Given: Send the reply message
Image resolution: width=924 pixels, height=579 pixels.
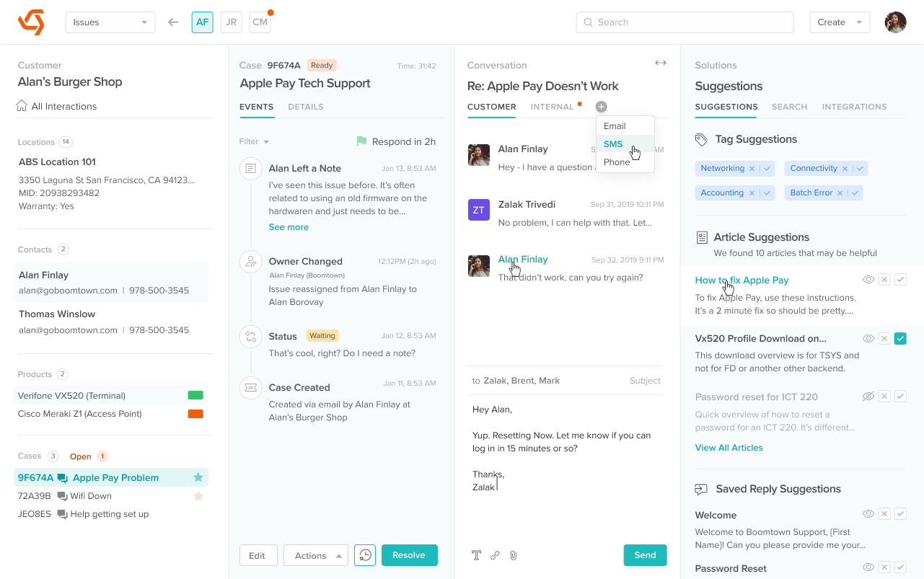Looking at the screenshot, I should (x=646, y=555).
